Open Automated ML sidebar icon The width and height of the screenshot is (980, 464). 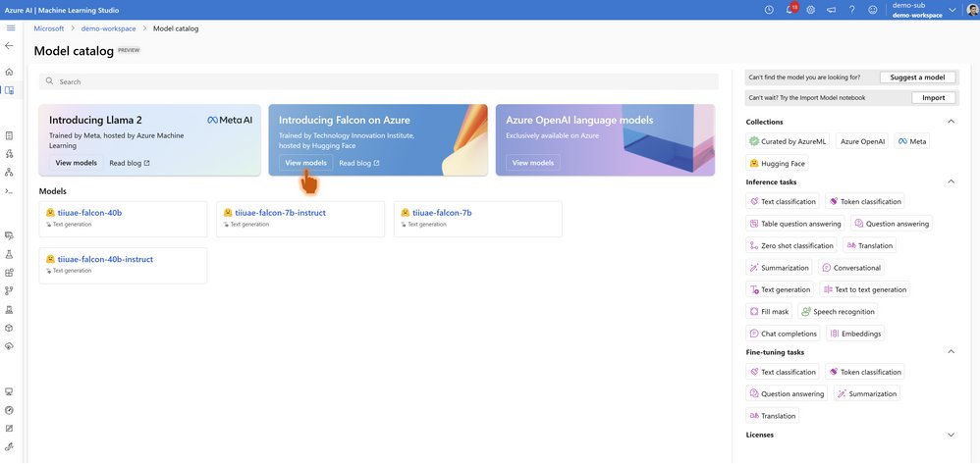coord(9,154)
